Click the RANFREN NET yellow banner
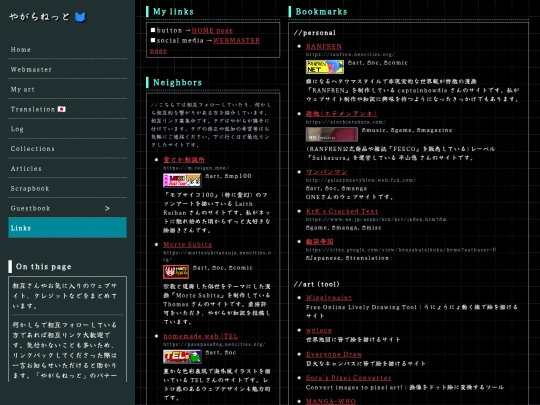Screen dimensions: 540x405 (x=325, y=67)
